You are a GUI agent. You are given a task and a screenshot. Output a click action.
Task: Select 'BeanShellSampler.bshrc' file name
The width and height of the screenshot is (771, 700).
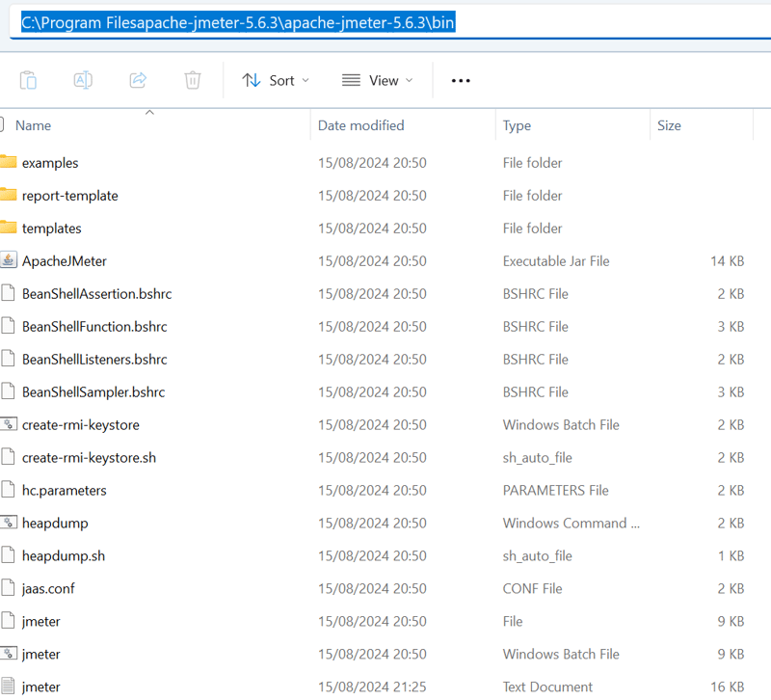(93, 392)
